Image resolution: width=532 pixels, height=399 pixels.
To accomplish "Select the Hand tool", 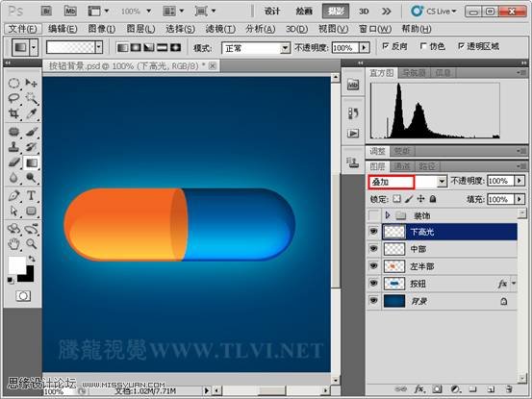I will [13, 243].
